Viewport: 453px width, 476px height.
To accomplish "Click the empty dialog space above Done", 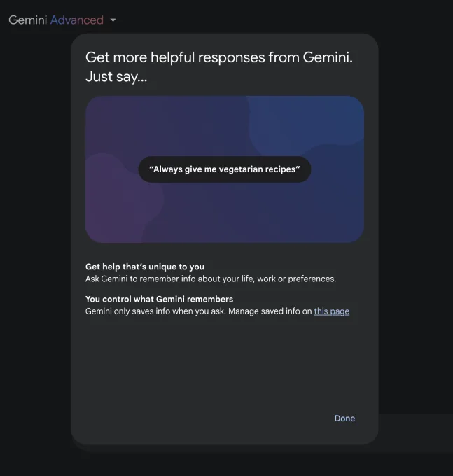I will click(x=225, y=364).
